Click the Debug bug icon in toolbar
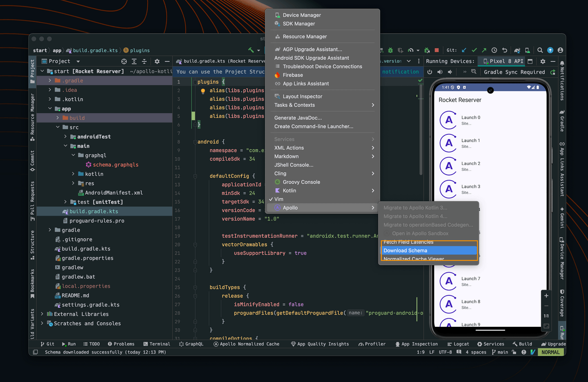Image resolution: width=588 pixels, height=382 pixels. (x=390, y=50)
